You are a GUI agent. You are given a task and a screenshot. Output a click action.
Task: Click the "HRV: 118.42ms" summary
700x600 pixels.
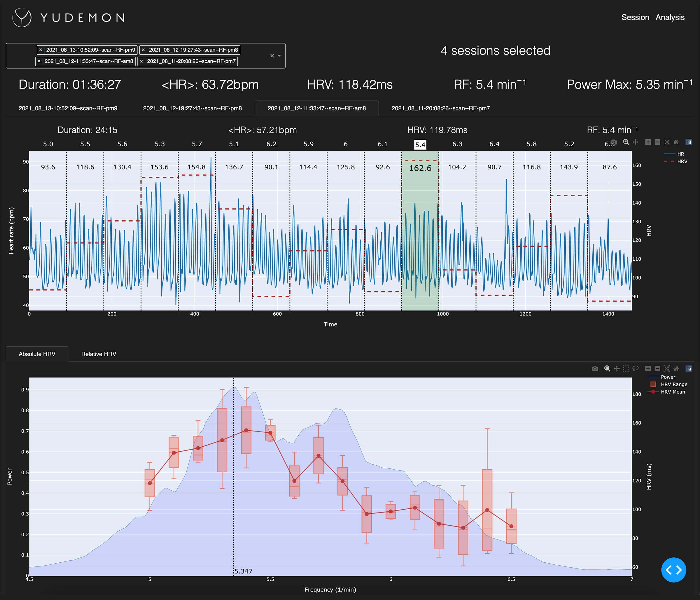350,85
